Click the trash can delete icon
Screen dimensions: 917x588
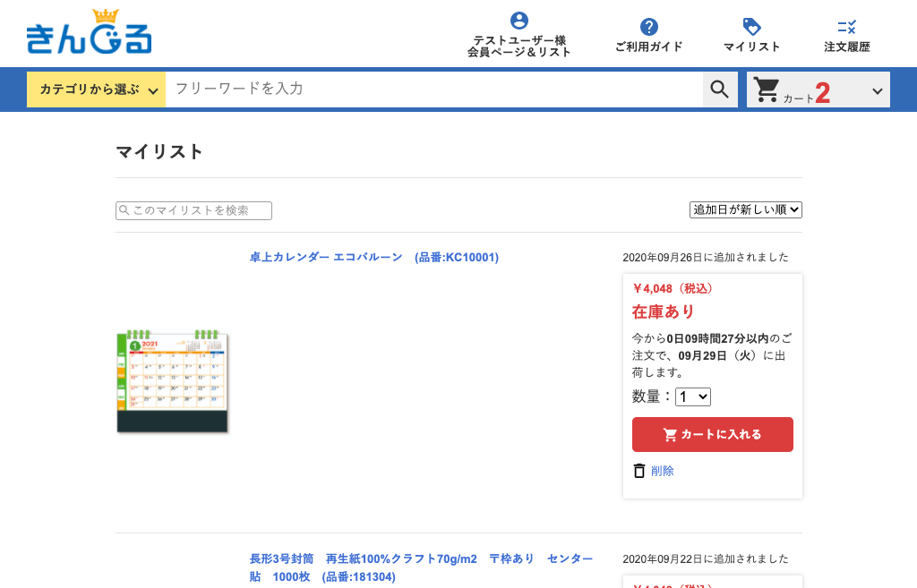point(639,471)
